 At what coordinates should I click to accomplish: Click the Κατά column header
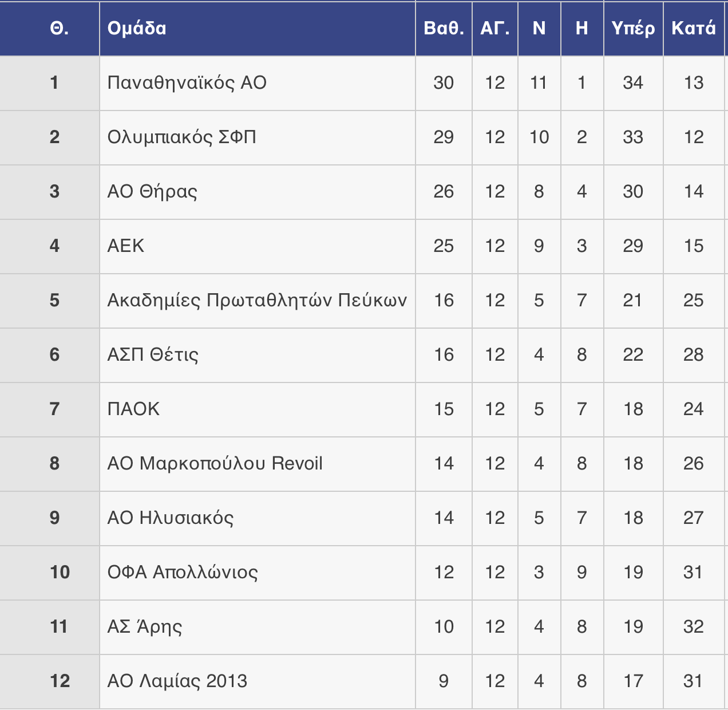point(693,28)
